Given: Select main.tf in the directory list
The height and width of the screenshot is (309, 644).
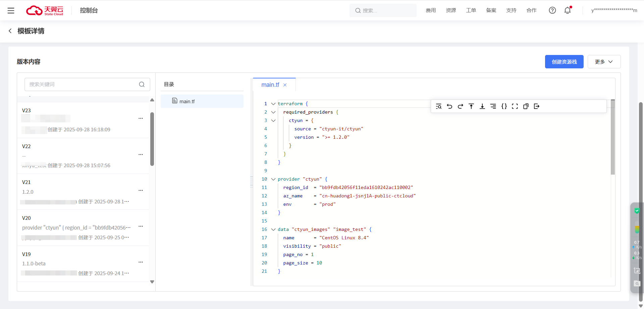Looking at the screenshot, I should click(187, 101).
